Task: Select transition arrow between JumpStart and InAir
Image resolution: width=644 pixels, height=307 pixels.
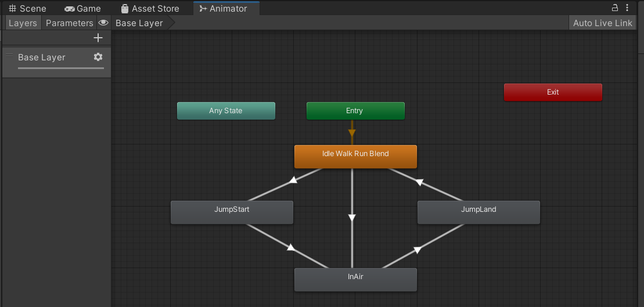Action: click(x=291, y=247)
